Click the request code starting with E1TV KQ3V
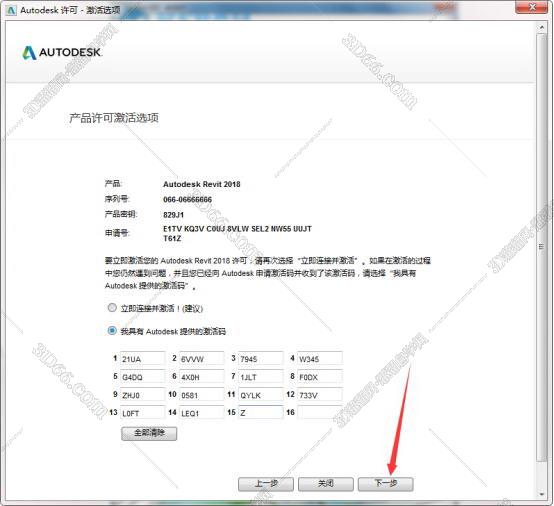Image resolution: width=554 pixels, height=506 pixels. [x=237, y=233]
